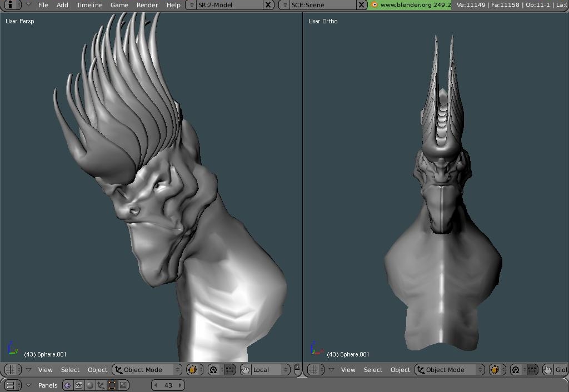Open the left viewport's Local orientation dropdown
Viewport: 569px width, 392px height.
[271, 370]
